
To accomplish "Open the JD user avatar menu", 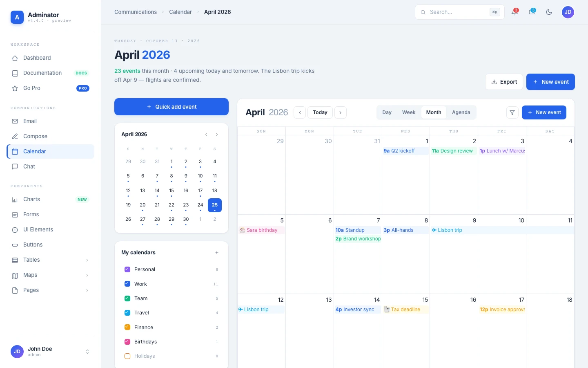I will point(568,12).
